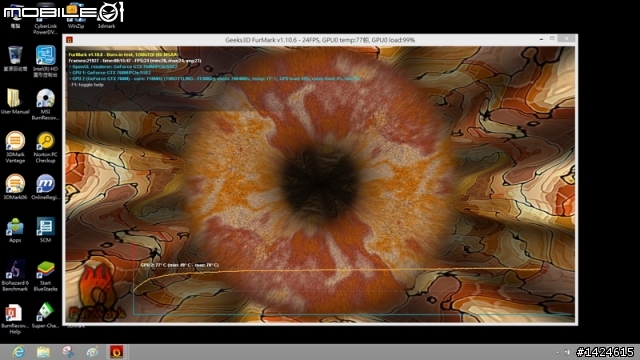The image size is (640, 360).
Task: Click the FurMark window title bar icon
Action: (69, 40)
